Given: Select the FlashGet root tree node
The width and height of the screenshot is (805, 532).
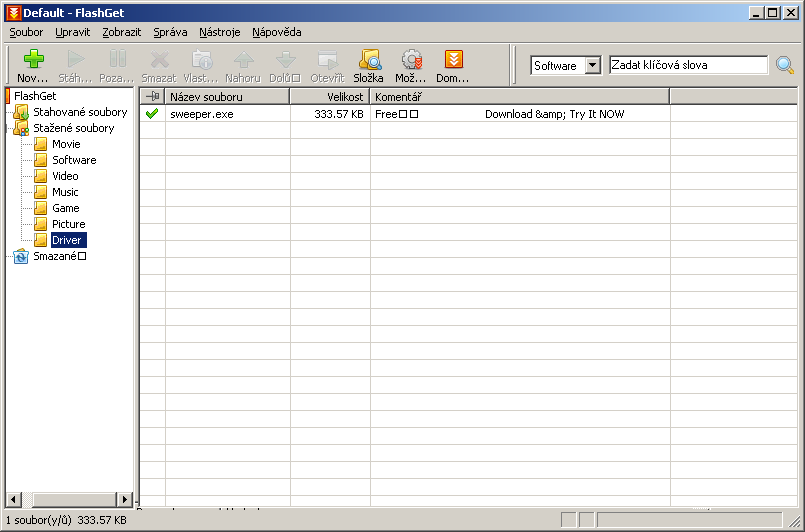Looking at the screenshot, I should coord(35,96).
